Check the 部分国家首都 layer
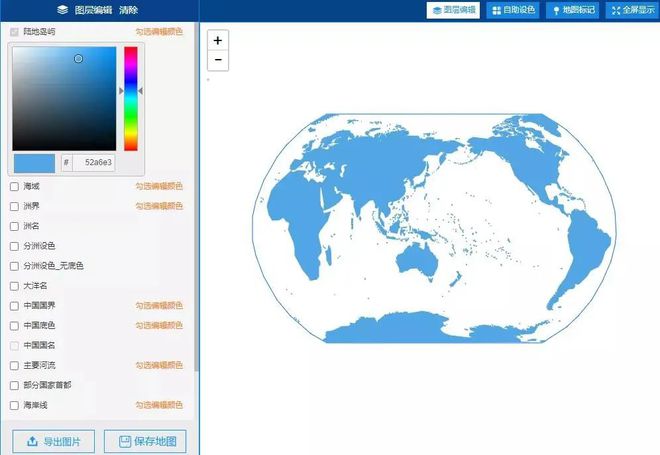660x455 pixels. point(14,386)
